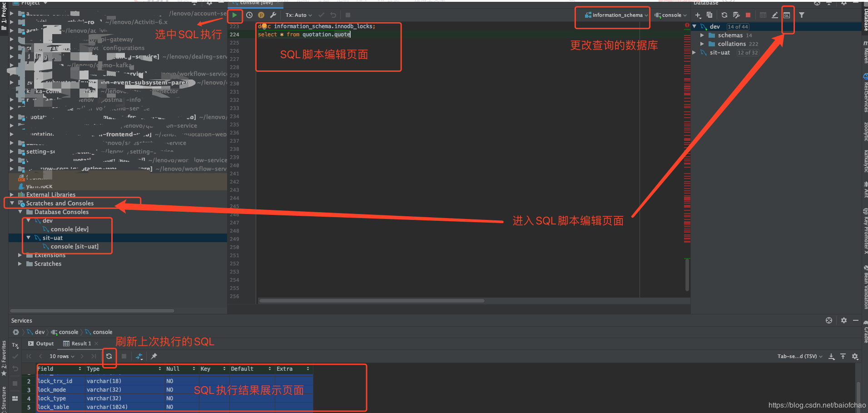Open table editor icon in Database toolbar

(x=763, y=15)
